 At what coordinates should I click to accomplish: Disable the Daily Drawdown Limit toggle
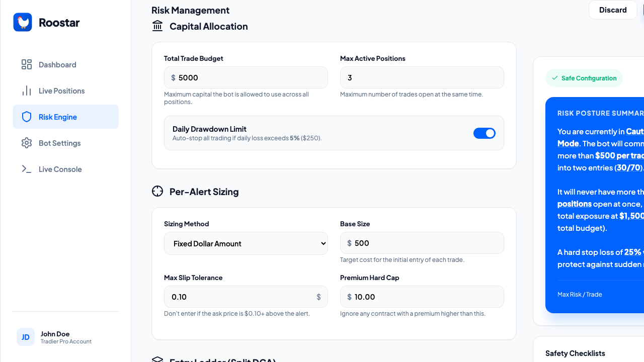pyautogui.click(x=484, y=133)
